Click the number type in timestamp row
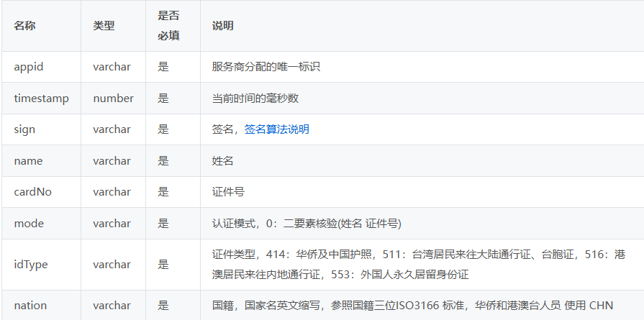This screenshot has width=644, height=320. 113,99
